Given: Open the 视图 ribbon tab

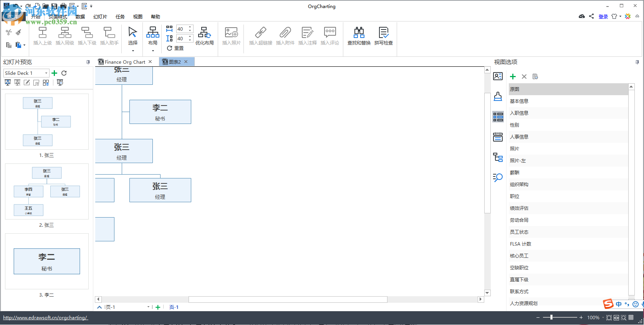Looking at the screenshot, I should (x=138, y=17).
